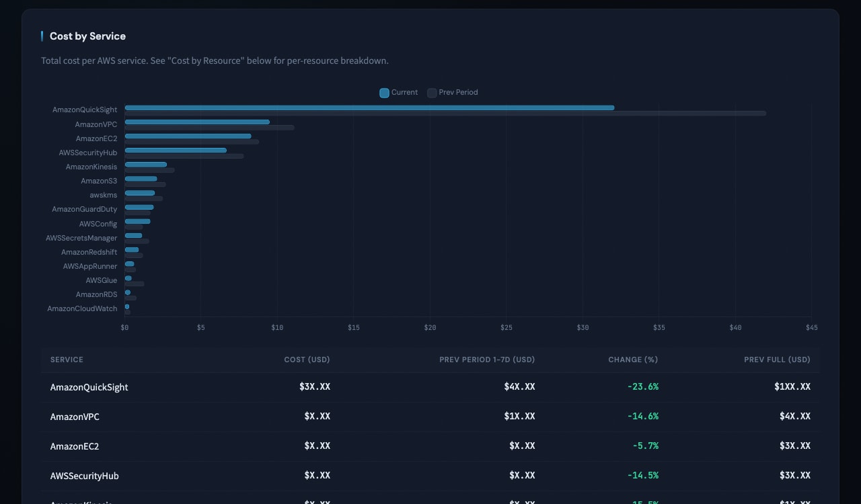Click the AmazonKinesis bar in chart

click(x=146, y=165)
